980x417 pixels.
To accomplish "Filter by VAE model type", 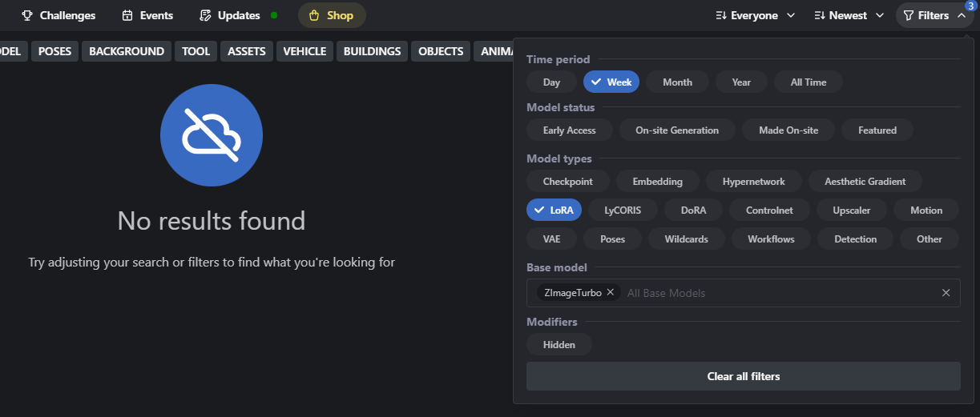I will 551,239.
